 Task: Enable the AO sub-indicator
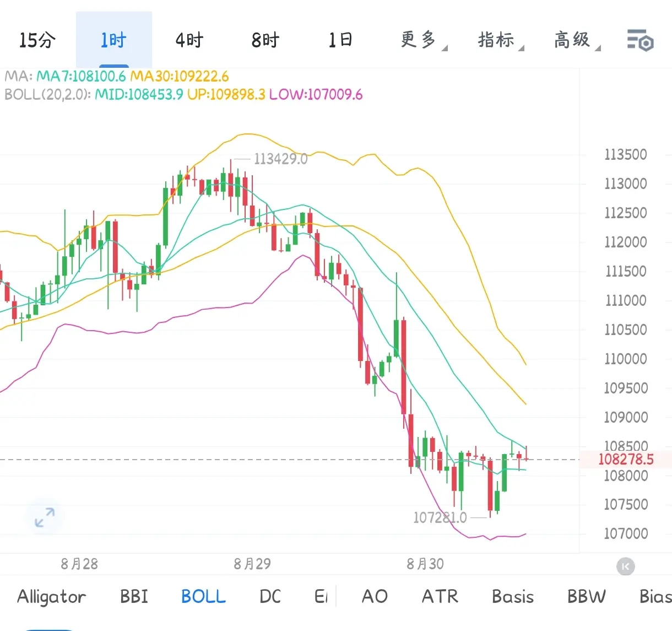pos(375,596)
